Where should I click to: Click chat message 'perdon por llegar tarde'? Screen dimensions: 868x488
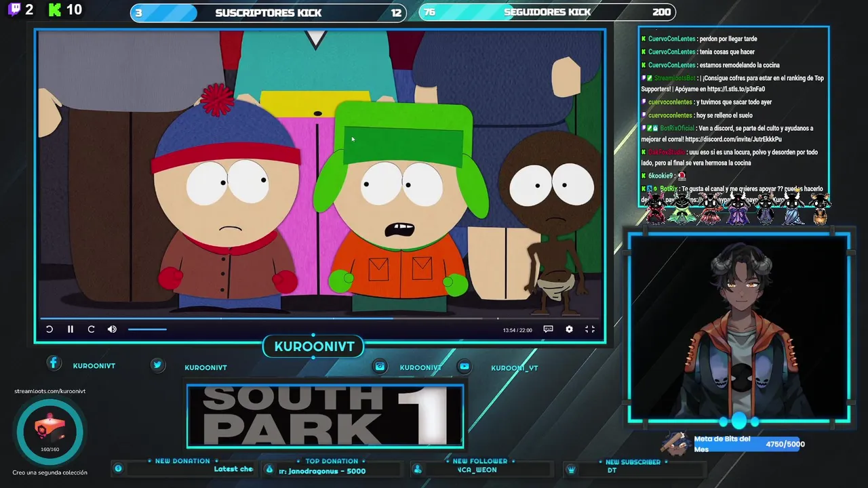point(728,39)
